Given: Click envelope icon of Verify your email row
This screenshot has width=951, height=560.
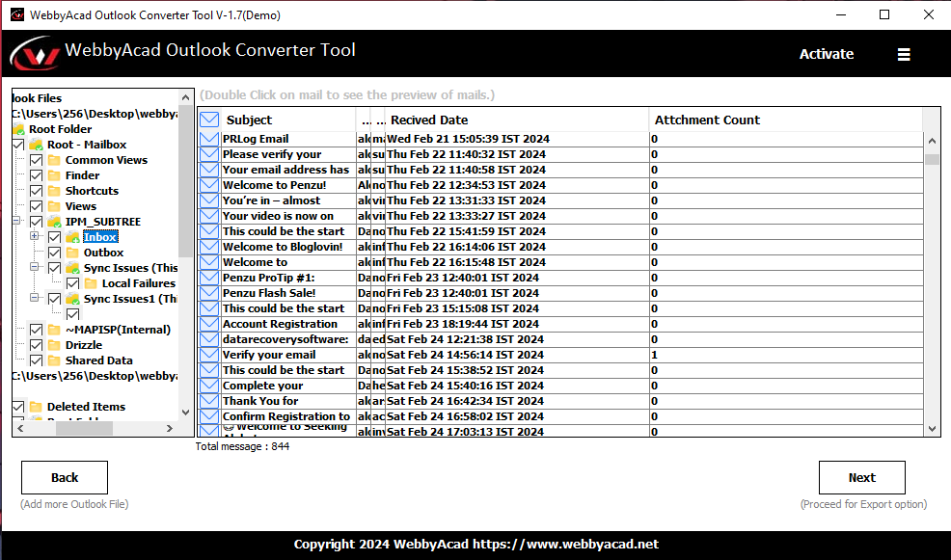Looking at the screenshot, I should coord(209,355).
